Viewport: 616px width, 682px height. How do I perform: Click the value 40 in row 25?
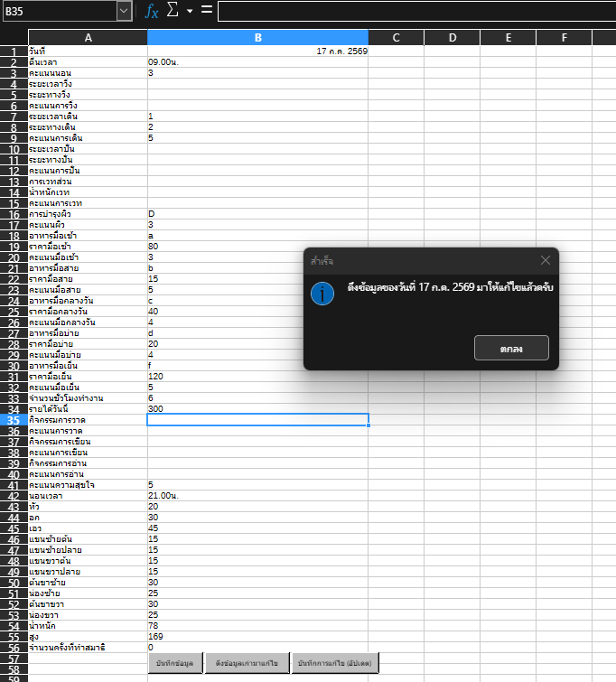pyautogui.click(x=154, y=312)
